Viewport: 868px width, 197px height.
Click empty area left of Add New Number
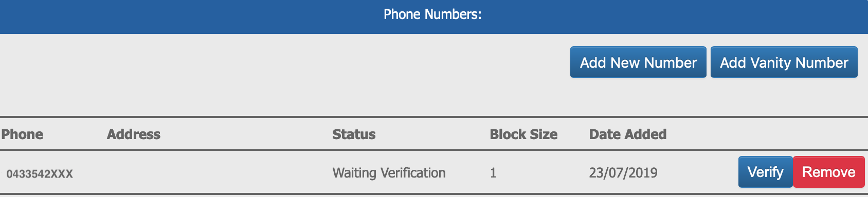(x=283, y=62)
